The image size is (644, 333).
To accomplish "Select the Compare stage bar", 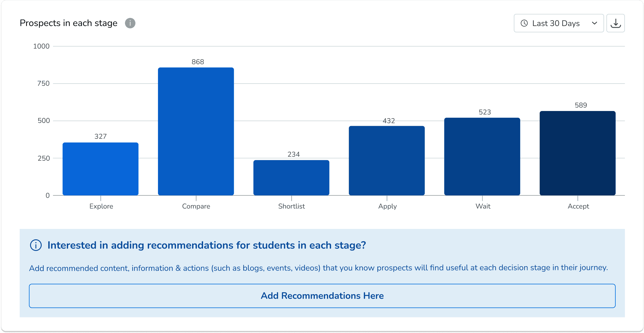I will pos(196,132).
